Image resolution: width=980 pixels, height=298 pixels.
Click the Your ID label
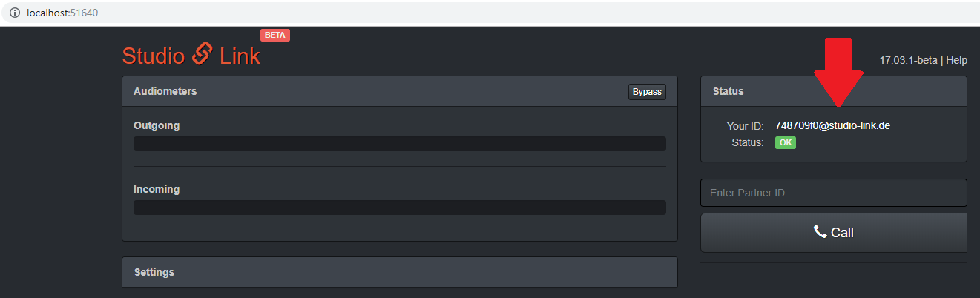[x=745, y=126]
